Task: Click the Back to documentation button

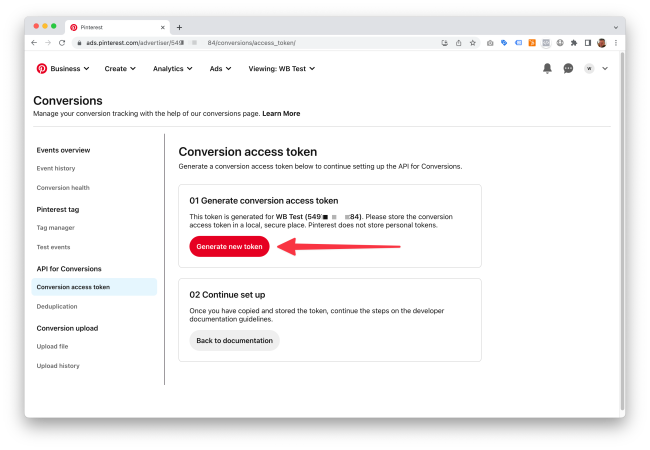Action: tap(235, 340)
